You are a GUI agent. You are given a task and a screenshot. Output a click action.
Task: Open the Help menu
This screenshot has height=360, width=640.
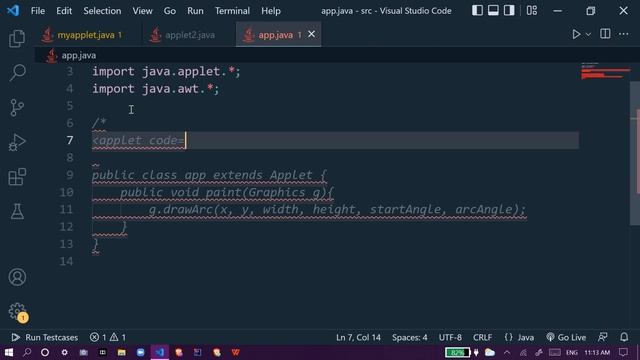click(271, 11)
